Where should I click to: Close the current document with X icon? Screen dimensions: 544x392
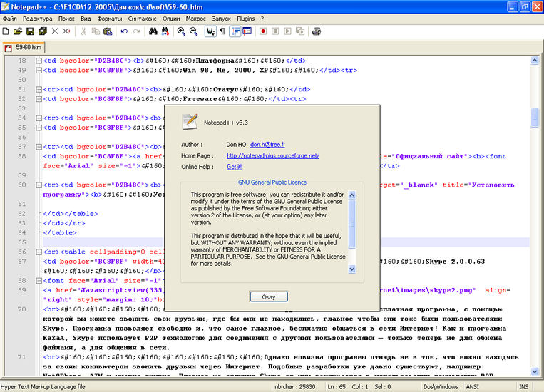tap(55, 31)
